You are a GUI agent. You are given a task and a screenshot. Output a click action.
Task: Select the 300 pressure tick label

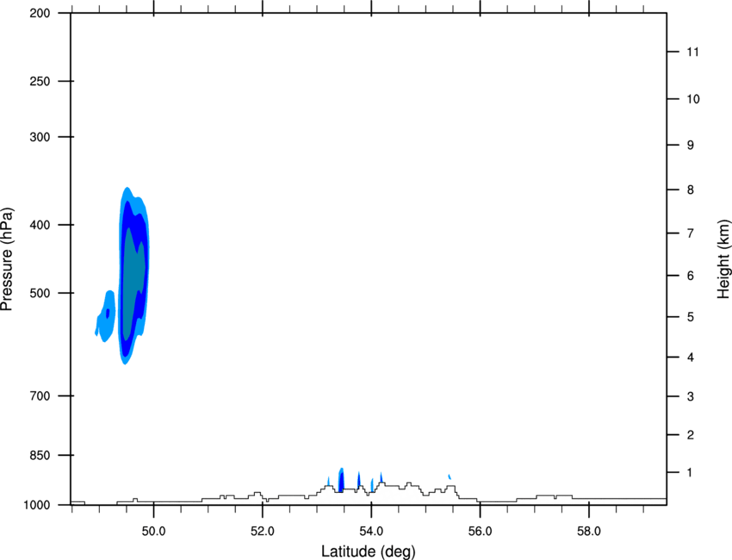pyautogui.click(x=40, y=137)
